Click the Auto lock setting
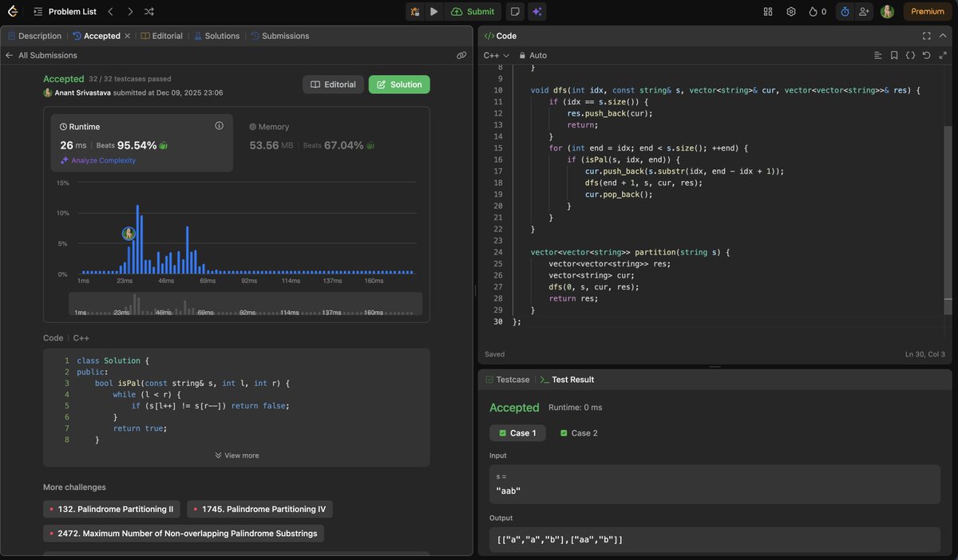The width and height of the screenshot is (958, 560). point(533,55)
